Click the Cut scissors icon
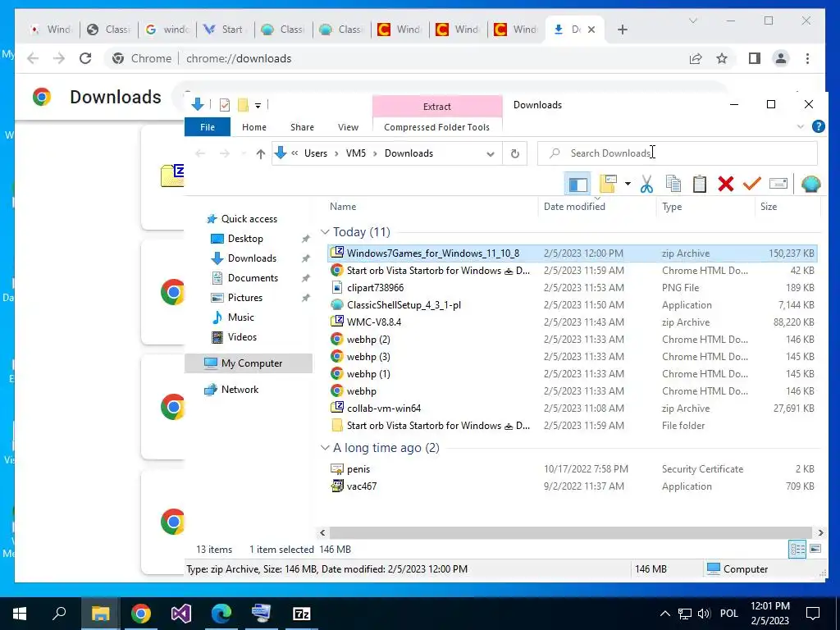This screenshot has height=630, width=840. [646, 184]
